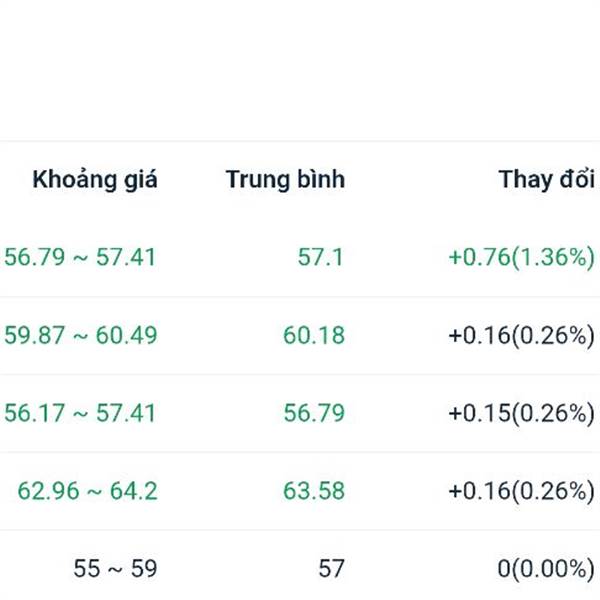Click change +0.16(0.26%) beside 60.18
This screenshot has height=600, width=600.
[x=522, y=335]
